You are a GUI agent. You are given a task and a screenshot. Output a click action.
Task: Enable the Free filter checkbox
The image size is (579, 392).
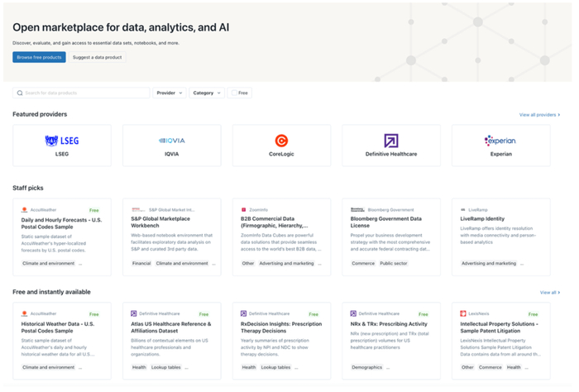click(234, 93)
